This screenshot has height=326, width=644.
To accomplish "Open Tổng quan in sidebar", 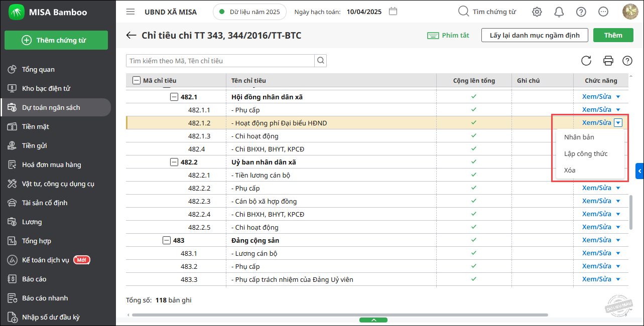I will coord(38,69).
